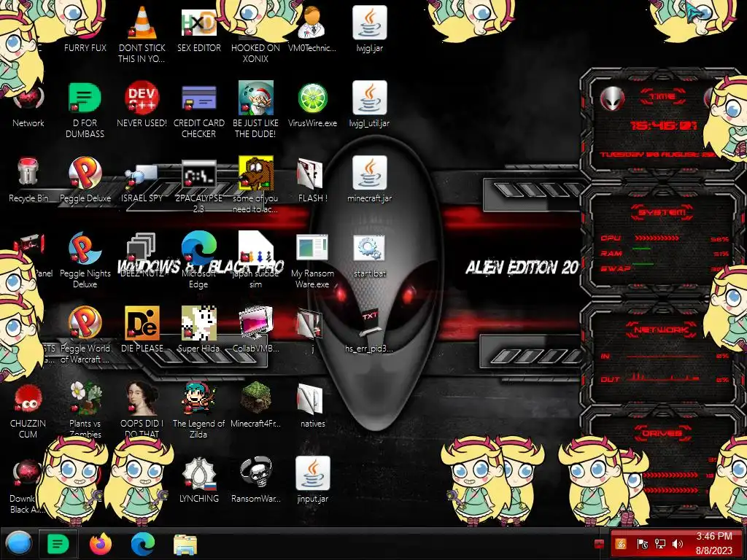747x560 pixels.
Task: Open the japan suicide sim icon
Action: click(x=256, y=248)
